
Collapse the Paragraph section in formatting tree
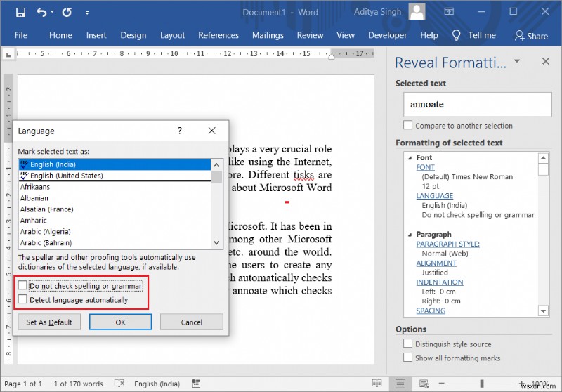pyautogui.click(x=409, y=235)
